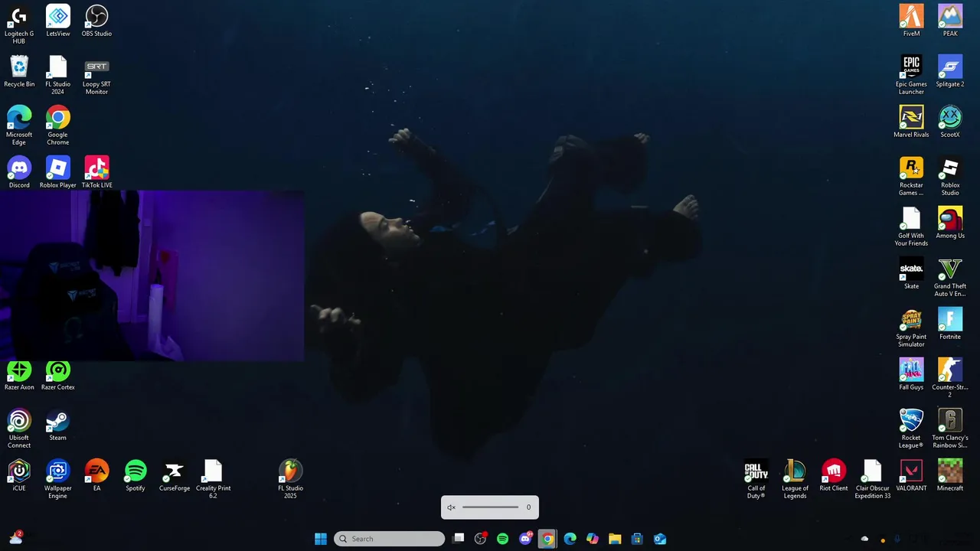Open Spotify from the taskbar
The width and height of the screenshot is (980, 551).
click(502, 539)
